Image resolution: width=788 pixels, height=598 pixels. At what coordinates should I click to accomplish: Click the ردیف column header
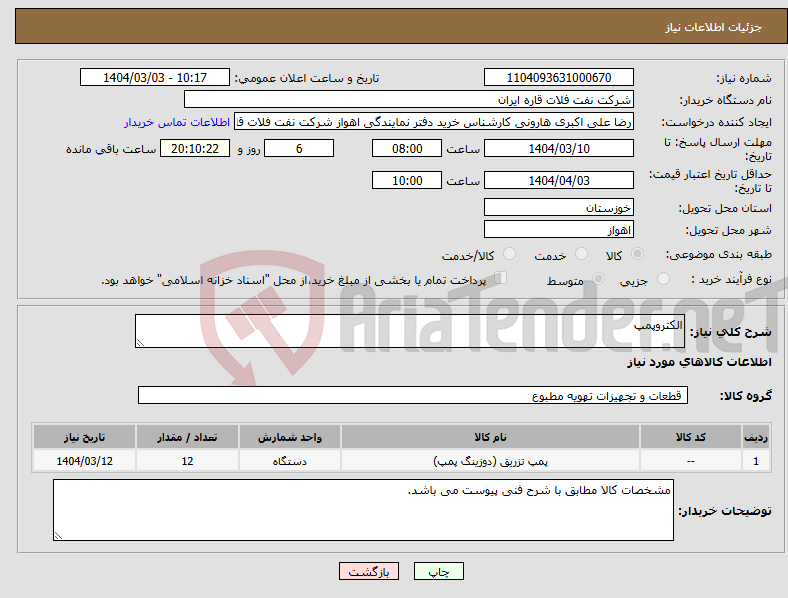pos(756,437)
